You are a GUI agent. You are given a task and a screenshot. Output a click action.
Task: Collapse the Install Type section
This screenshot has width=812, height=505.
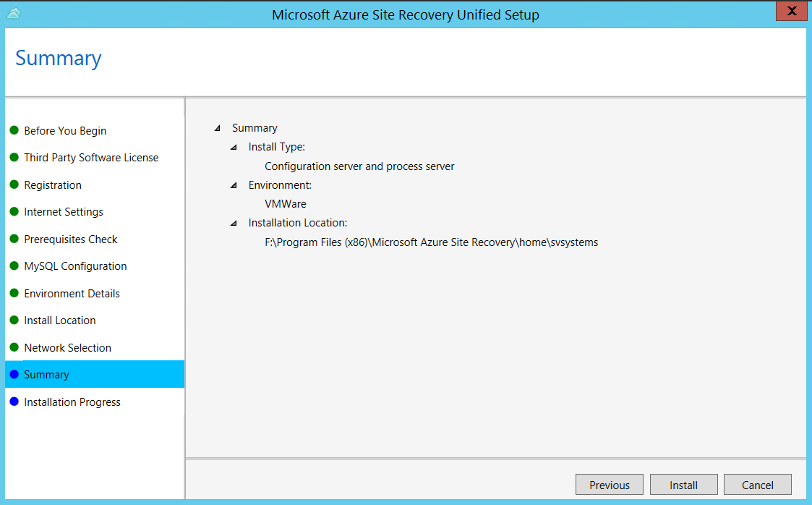pyautogui.click(x=233, y=147)
